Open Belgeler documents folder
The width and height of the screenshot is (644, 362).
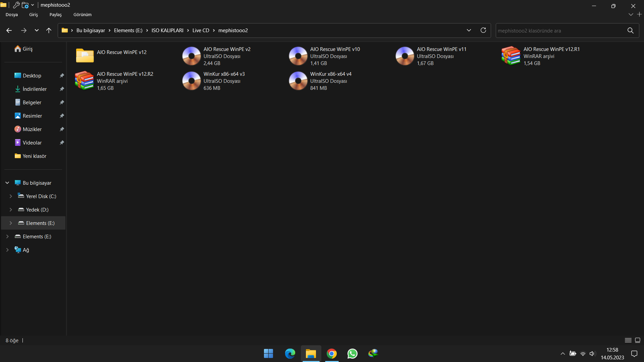[x=28, y=103]
